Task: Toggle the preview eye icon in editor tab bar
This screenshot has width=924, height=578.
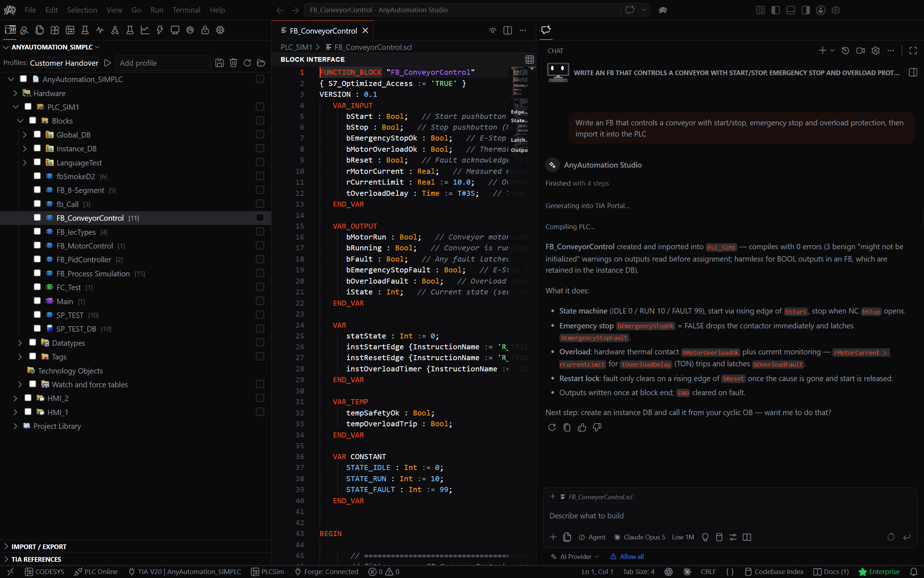Action: 493,31
